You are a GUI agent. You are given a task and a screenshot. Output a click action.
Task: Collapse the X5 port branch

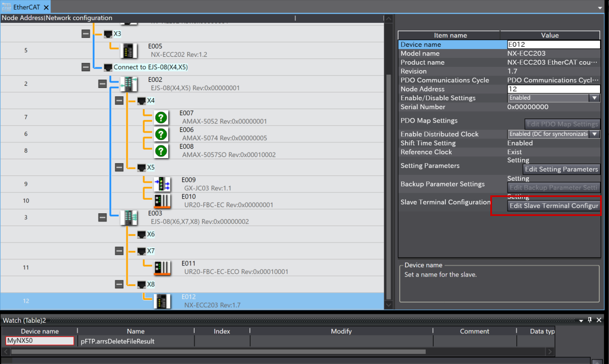(119, 167)
